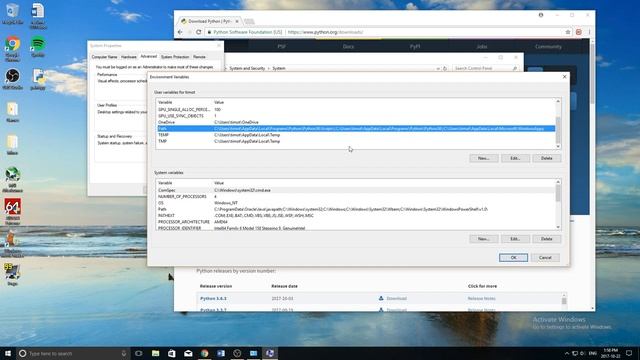
Task: Click Edit under User variables
Action: [515, 158]
